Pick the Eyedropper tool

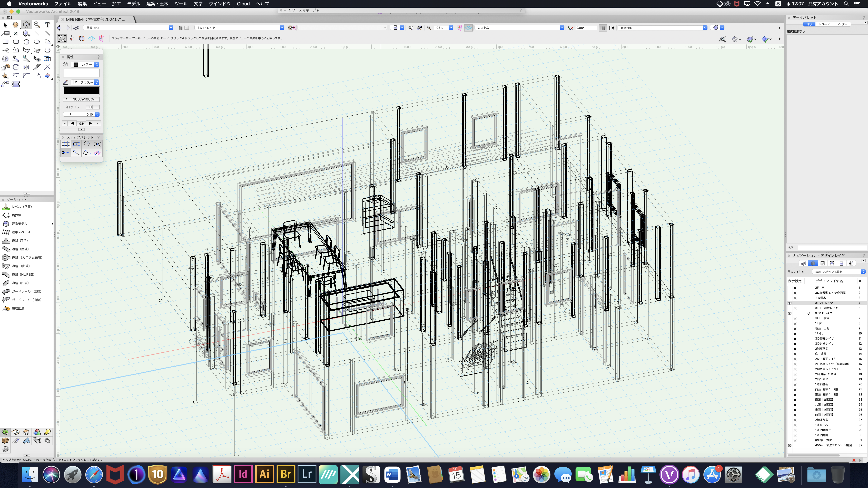tap(16, 59)
